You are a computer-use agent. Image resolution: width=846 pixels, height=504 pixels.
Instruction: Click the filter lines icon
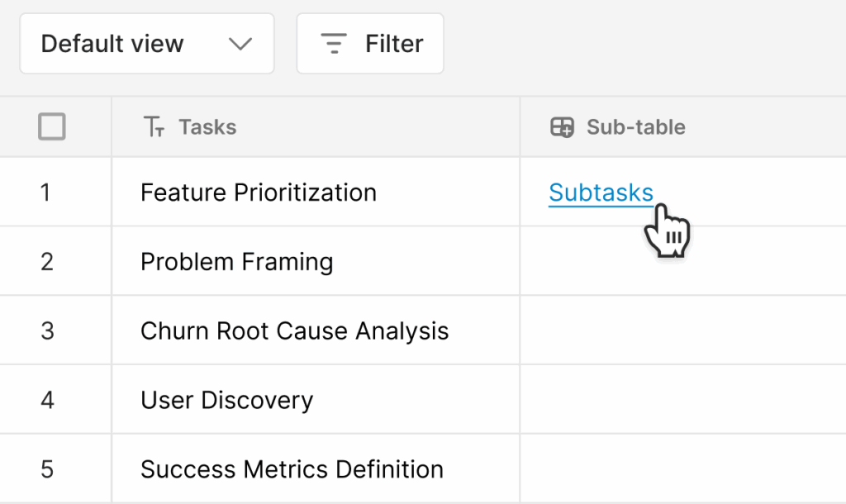(334, 44)
